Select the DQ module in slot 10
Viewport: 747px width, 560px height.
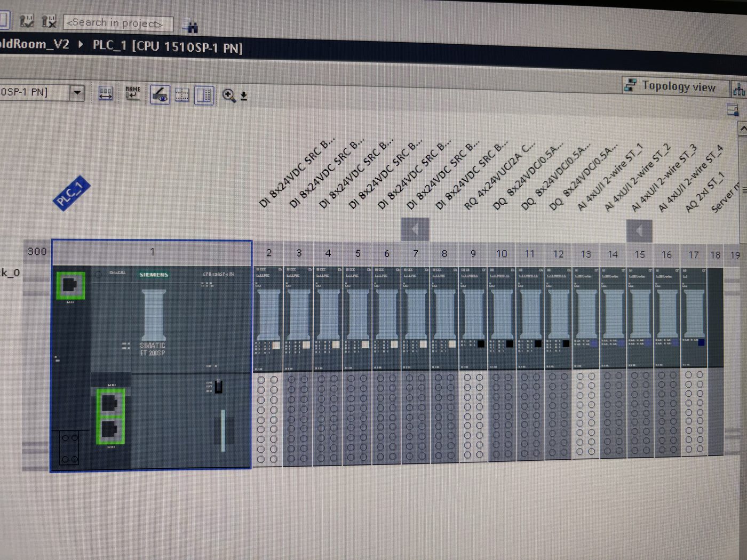[502, 319]
